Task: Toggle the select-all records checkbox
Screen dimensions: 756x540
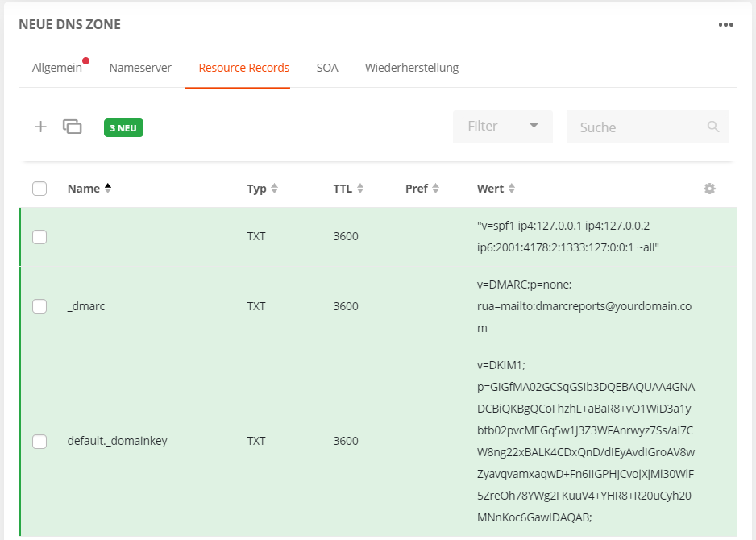Action: [39, 189]
